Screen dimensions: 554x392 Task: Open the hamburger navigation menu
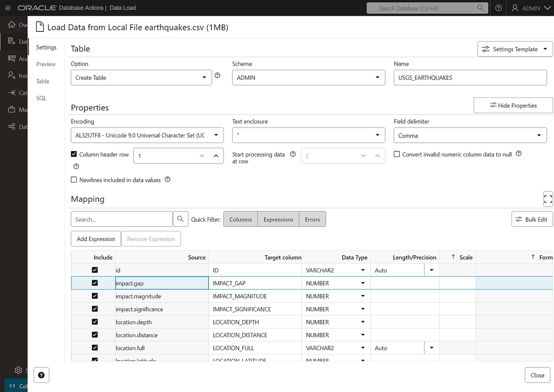point(7,8)
